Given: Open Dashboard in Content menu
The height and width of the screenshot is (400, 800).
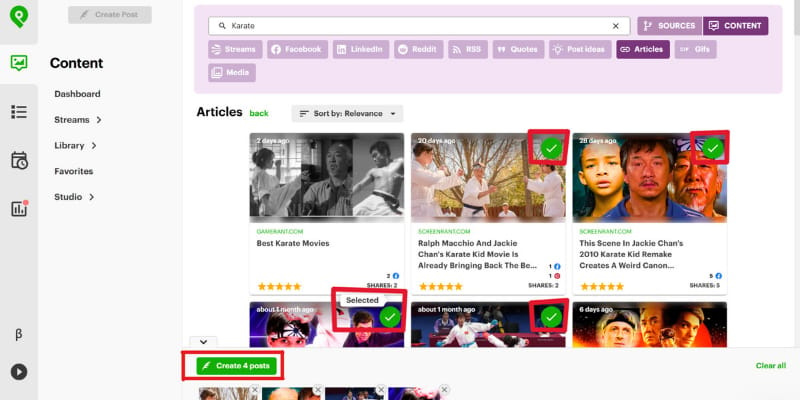Looking at the screenshot, I should click(x=77, y=94).
